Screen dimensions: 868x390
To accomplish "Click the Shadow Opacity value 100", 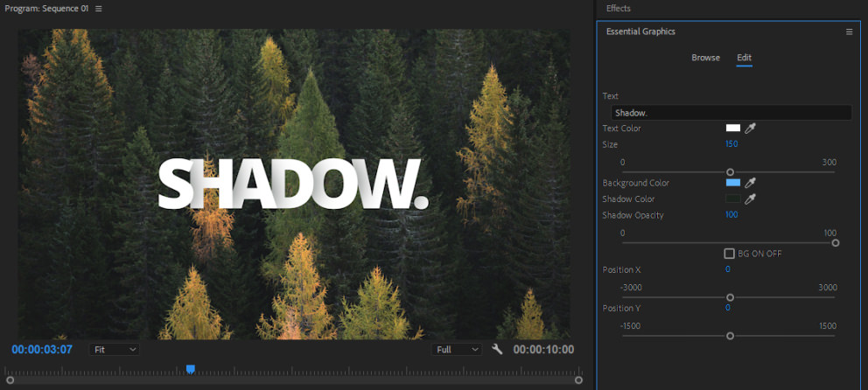I will pos(731,214).
